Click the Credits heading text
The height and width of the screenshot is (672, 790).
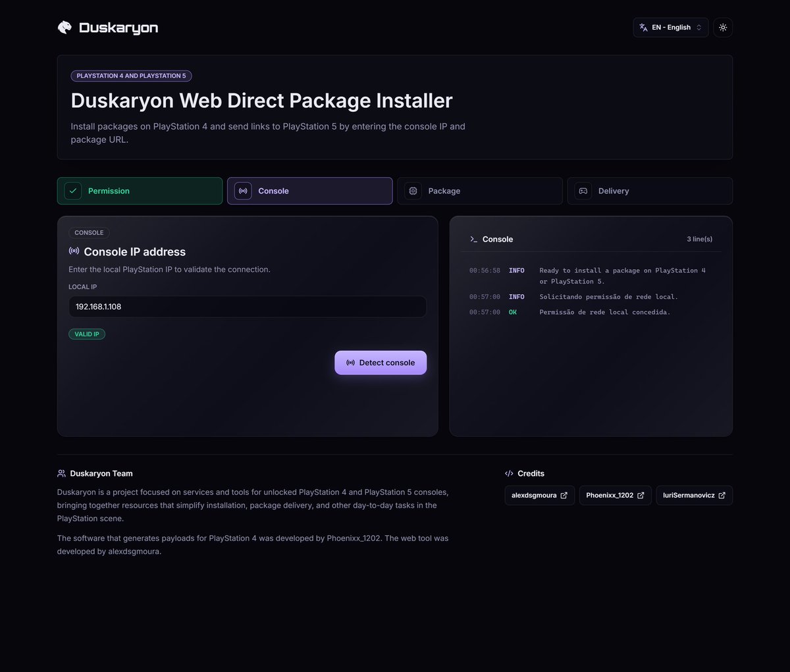pyautogui.click(x=531, y=474)
